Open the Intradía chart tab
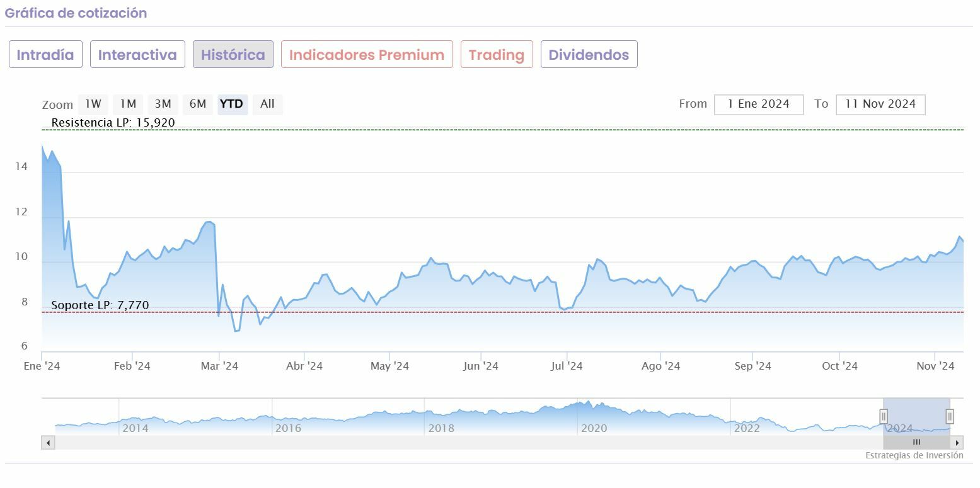This screenshot has width=980, height=488. [x=45, y=55]
